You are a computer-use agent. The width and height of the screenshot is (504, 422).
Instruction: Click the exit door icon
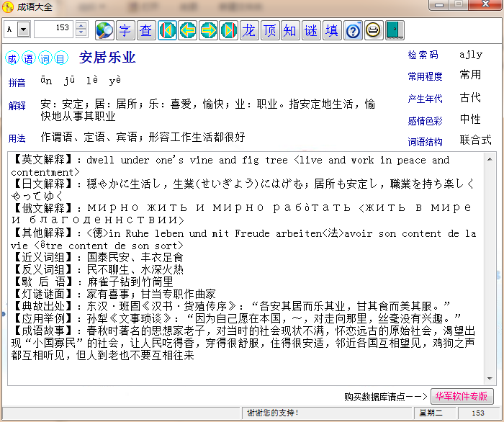tap(395, 30)
